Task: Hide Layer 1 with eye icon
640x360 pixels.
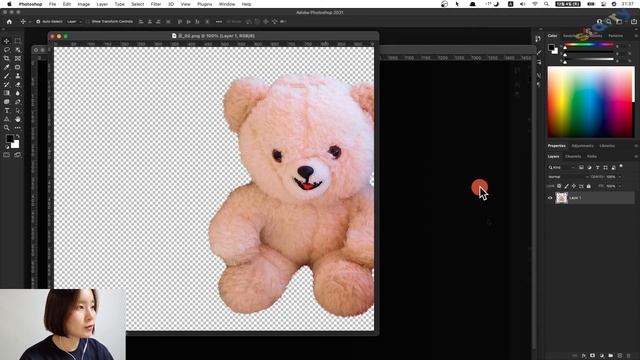Action: coord(550,198)
